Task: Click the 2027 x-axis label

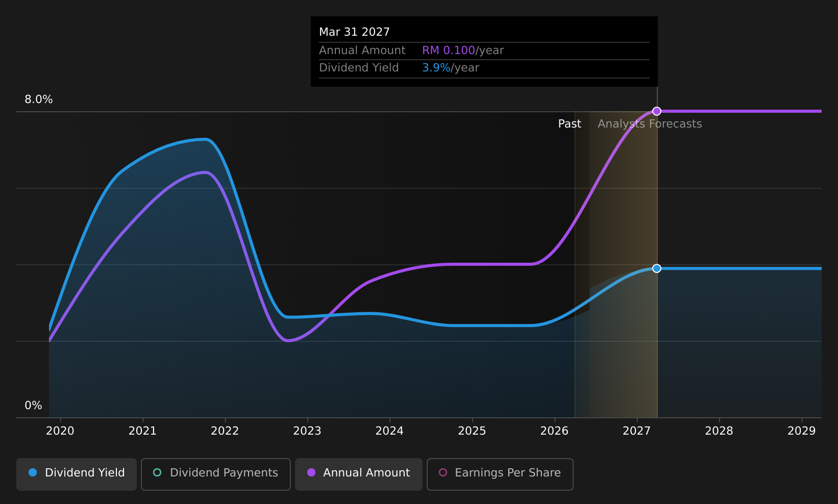Action: (637, 431)
